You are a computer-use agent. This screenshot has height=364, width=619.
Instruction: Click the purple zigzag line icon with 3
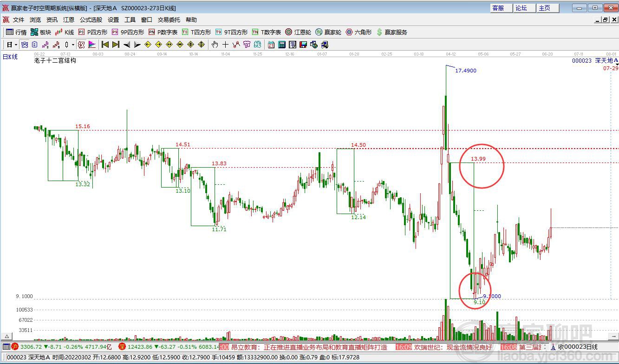click(x=46, y=45)
